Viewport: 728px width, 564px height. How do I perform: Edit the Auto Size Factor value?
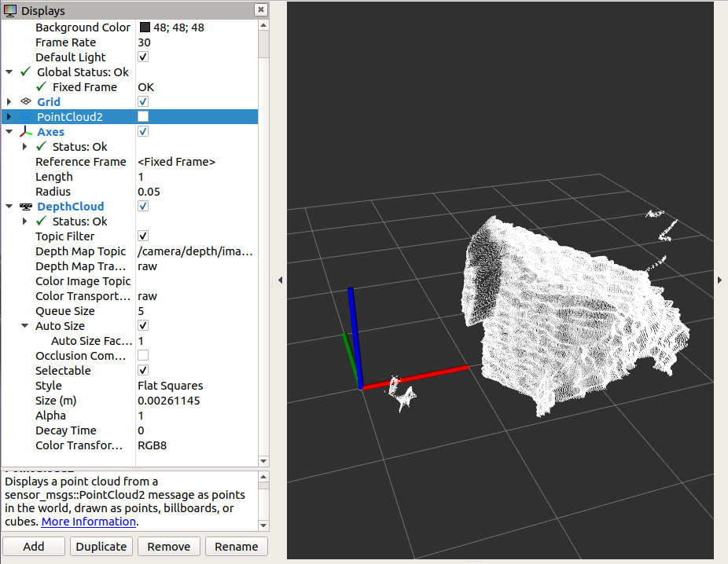(197, 341)
